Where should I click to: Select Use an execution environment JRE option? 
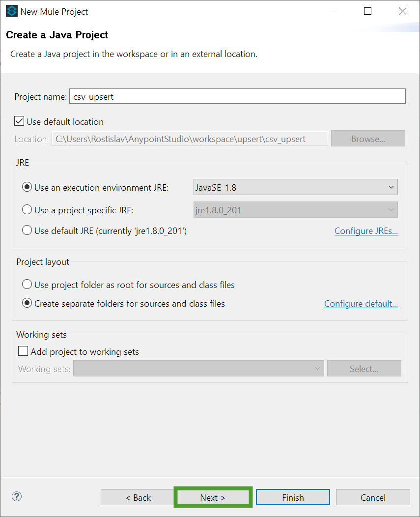(27, 187)
